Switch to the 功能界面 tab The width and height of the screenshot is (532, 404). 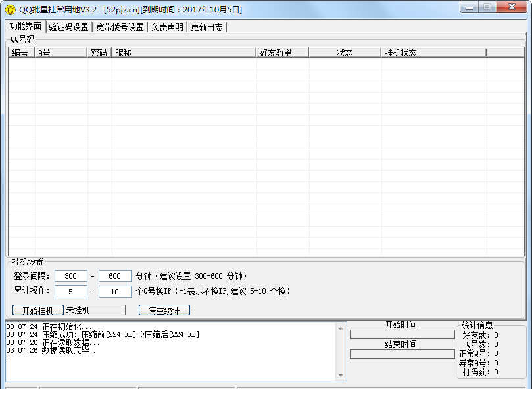(x=26, y=26)
